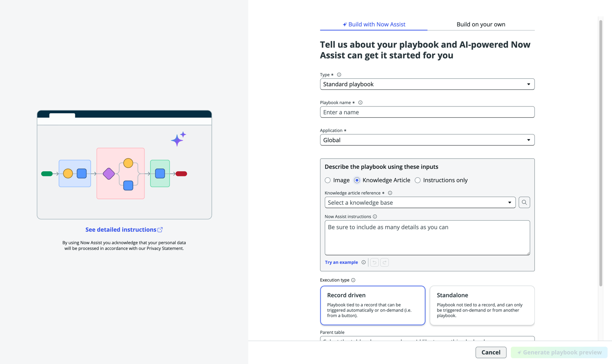Click the Now Assist instructions info icon
Image resolution: width=612 pixels, height=364 pixels.
point(375,217)
